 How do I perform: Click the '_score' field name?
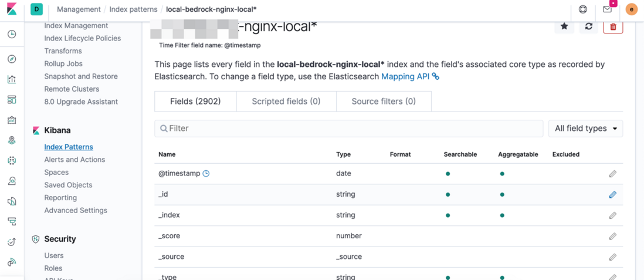pyautogui.click(x=170, y=236)
